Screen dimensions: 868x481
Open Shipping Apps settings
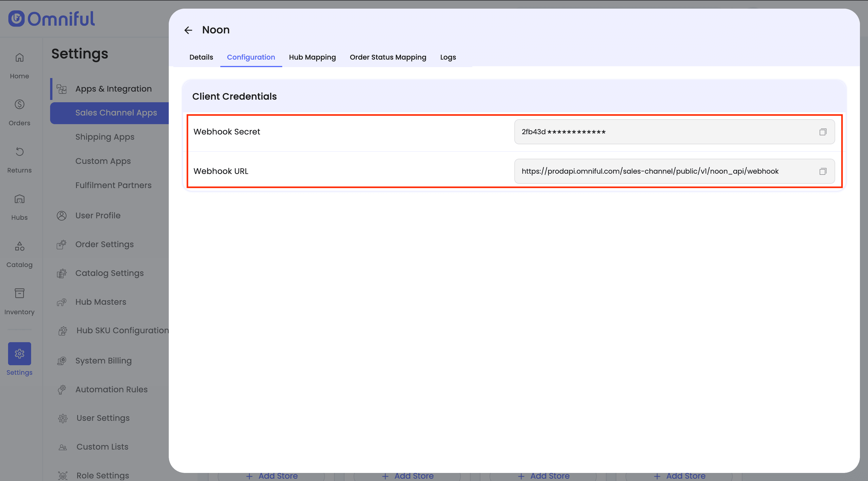coord(105,137)
